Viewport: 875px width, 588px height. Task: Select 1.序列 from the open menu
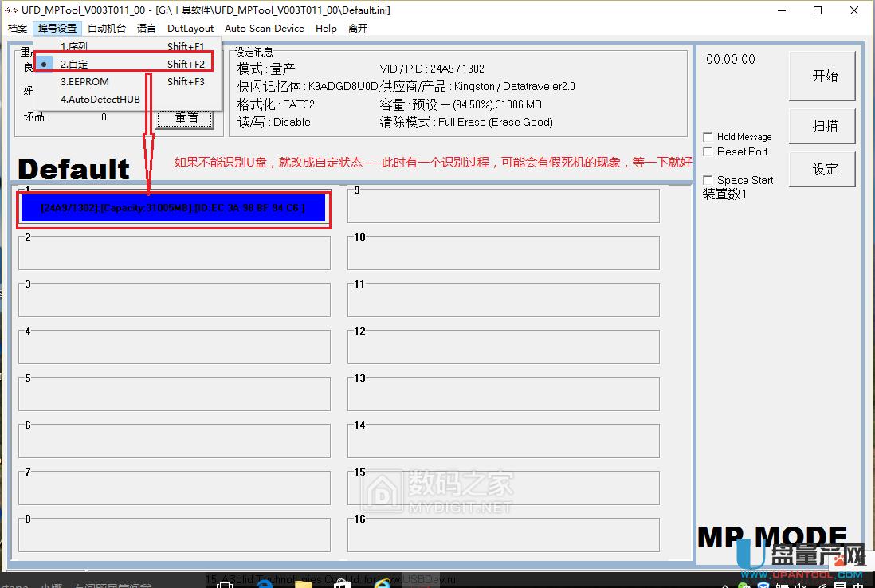pyautogui.click(x=76, y=46)
